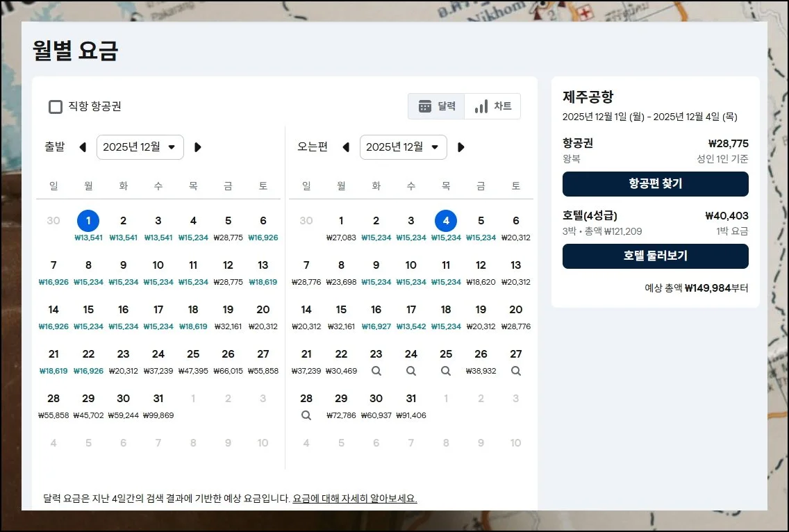
Task: Click the search icon under return date 25
Action: (446, 371)
